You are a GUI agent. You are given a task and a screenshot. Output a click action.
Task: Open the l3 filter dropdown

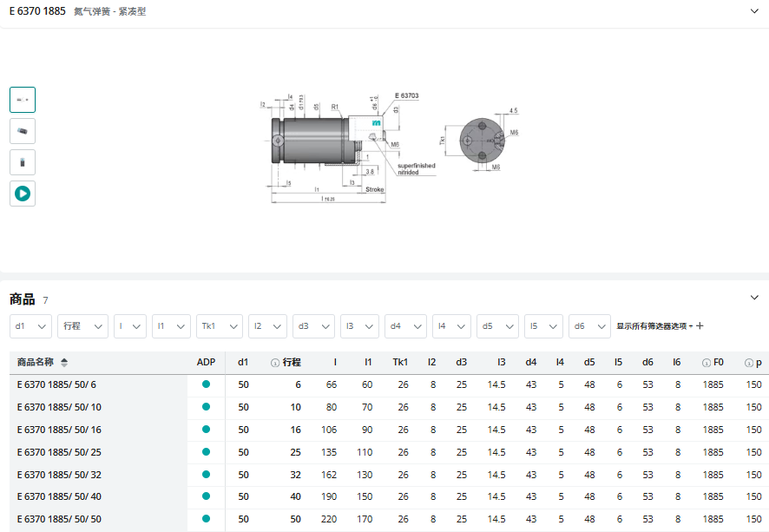tap(359, 326)
